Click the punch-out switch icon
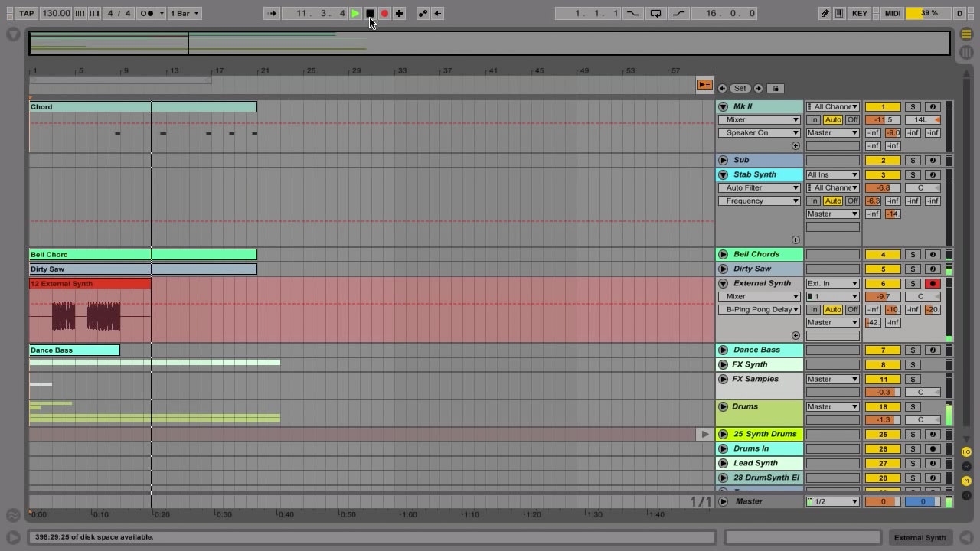This screenshot has height=551, width=980. 677,13
